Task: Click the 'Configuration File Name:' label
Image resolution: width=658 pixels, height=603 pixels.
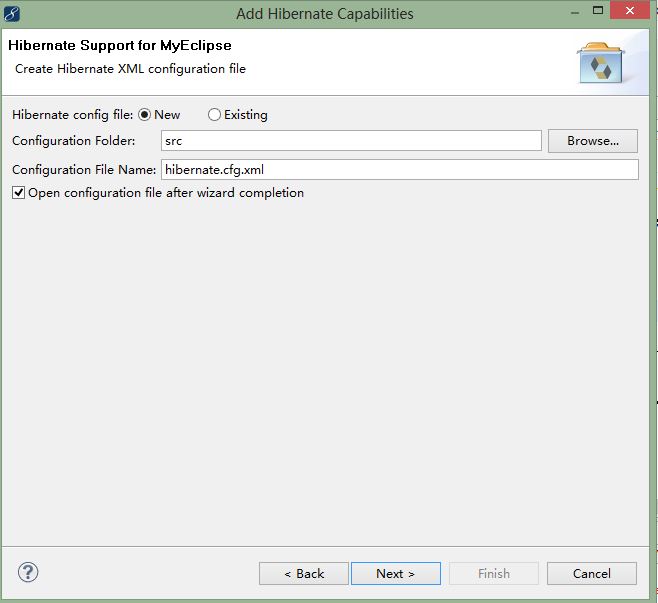Action: 84,170
